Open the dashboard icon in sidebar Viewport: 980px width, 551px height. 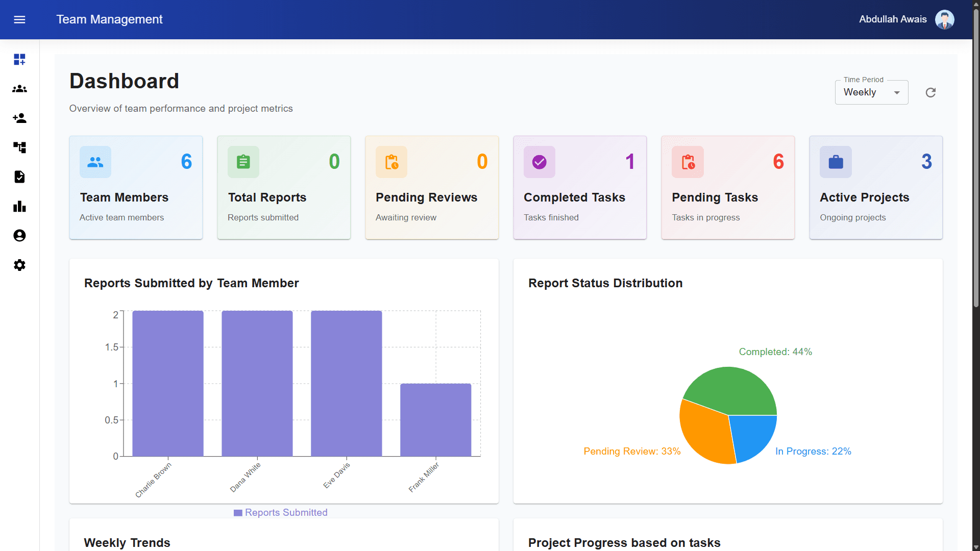point(19,60)
